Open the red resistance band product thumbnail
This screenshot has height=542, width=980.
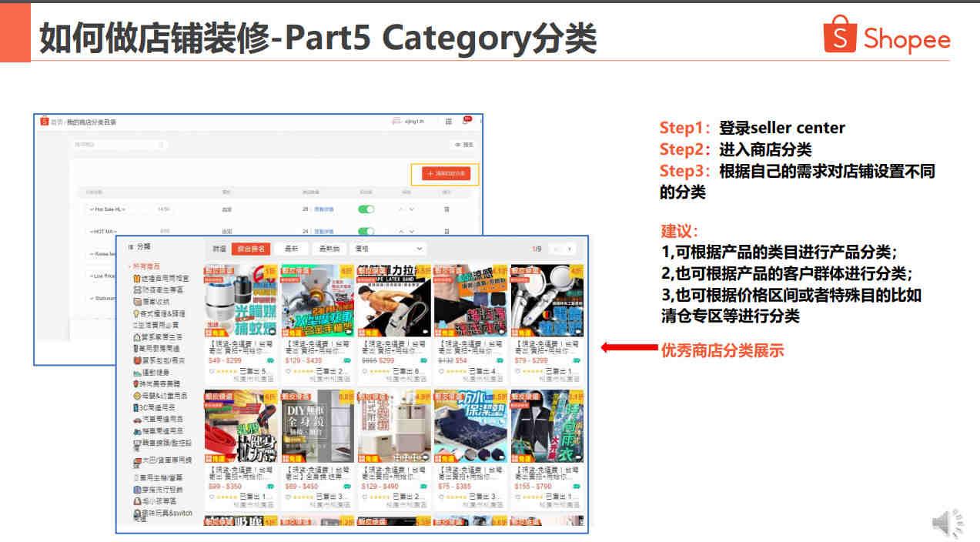[241, 426]
